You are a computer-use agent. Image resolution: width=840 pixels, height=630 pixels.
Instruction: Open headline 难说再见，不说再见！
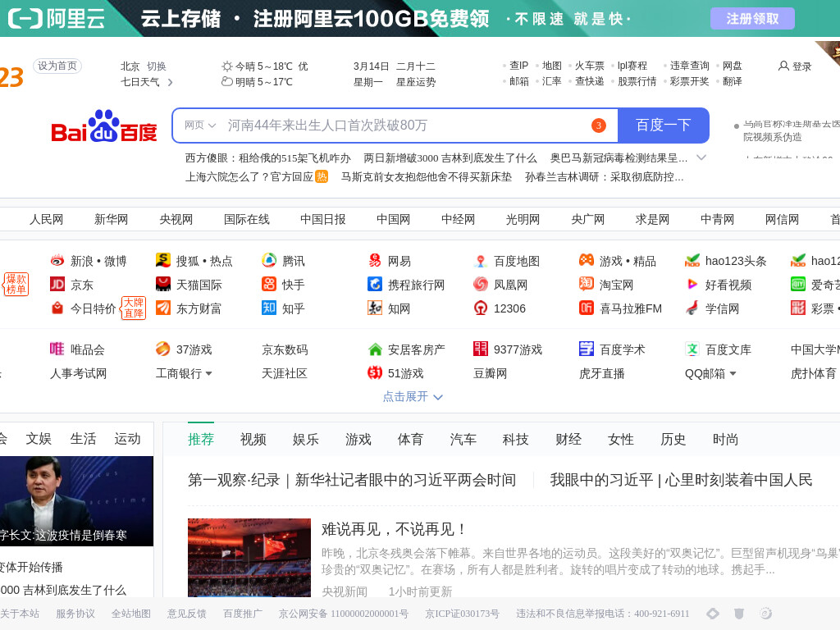click(394, 529)
